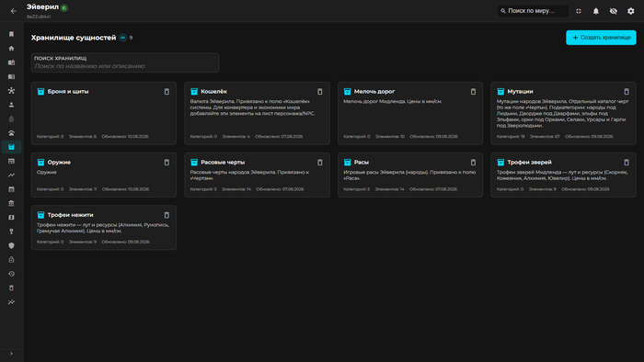Delete the Броня и щиты storage
The height and width of the screenshot is (362, 644).
167,92
